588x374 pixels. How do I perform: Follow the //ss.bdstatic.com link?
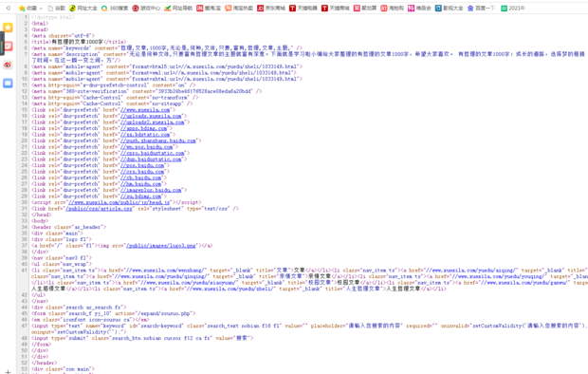click(145, 135)
